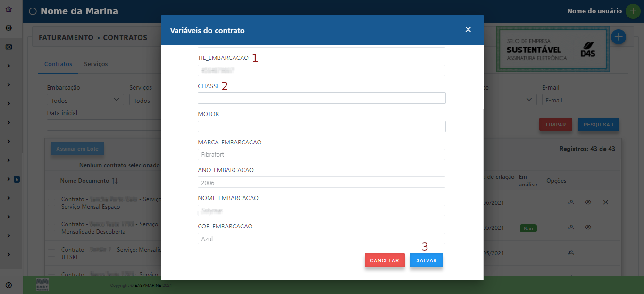Click the camera icon in the sidebar
This screenshot has height=294, width=644.
point(8,47)
